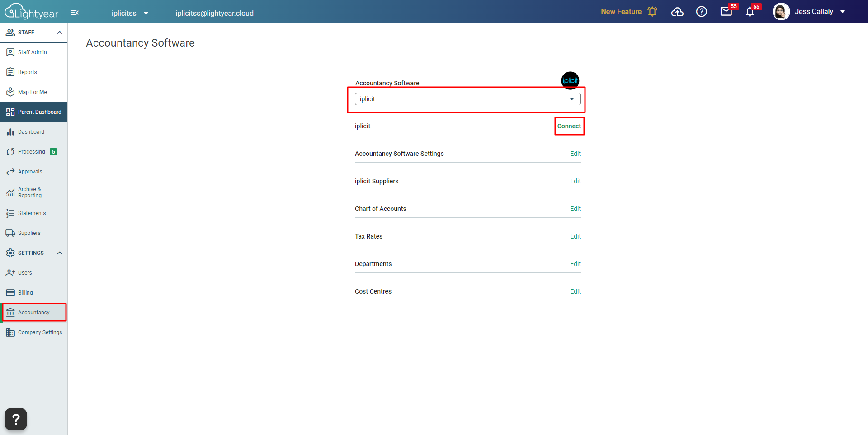This screenshot has height=435, width=868.
Task: Collapse the SETTINGS section
Action: (x=59, y=253)
